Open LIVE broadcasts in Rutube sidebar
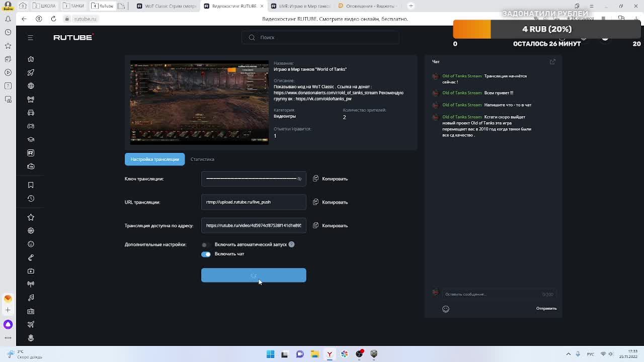Viewport: 644px width, 362px height. [x=31, y=99]
